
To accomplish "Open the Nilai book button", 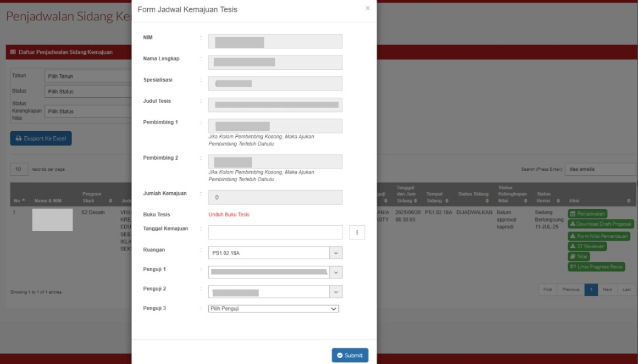I will (x=579, y=256).
